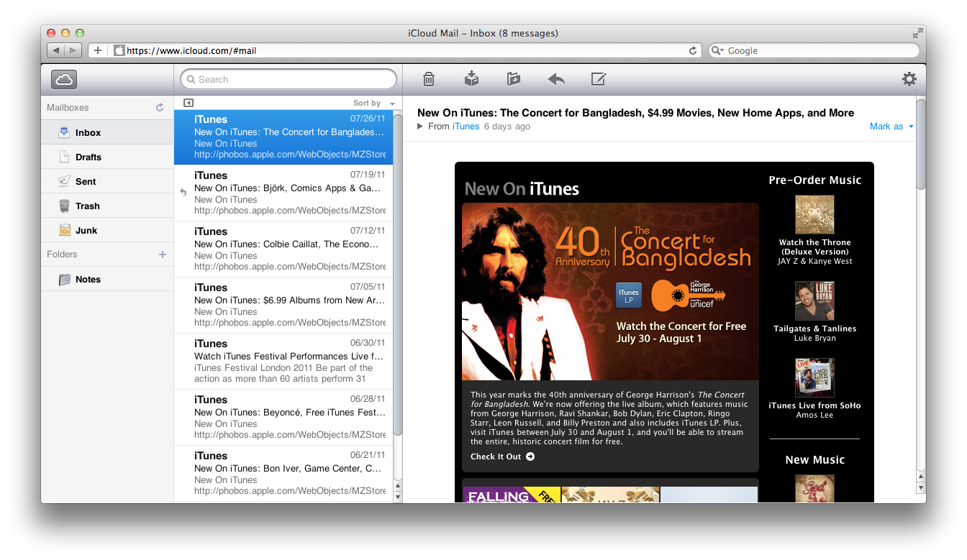Select the 07/26/11 Concert for Bangladesh message
The width and height of the screenshot is (967, 560).
pyautogui.click(x=283, y=137)
